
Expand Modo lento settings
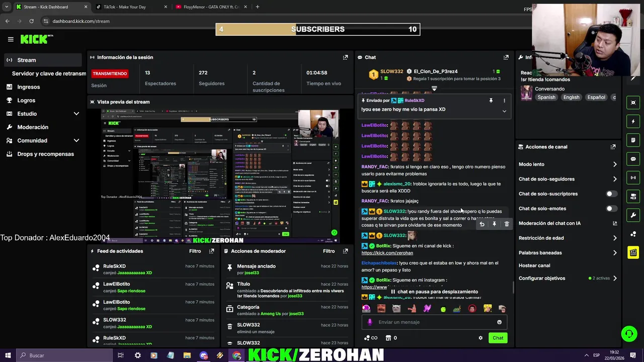(615, 164)
